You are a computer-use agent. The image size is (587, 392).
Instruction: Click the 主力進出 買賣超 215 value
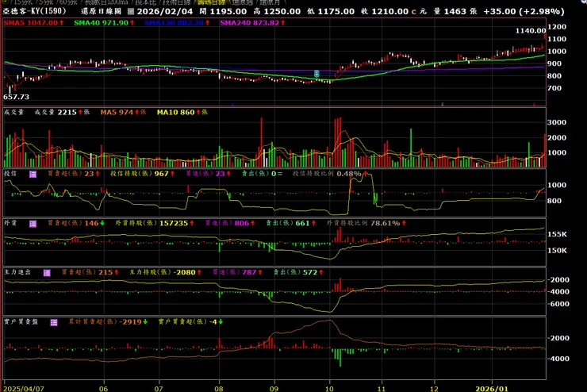pos(106,272)
